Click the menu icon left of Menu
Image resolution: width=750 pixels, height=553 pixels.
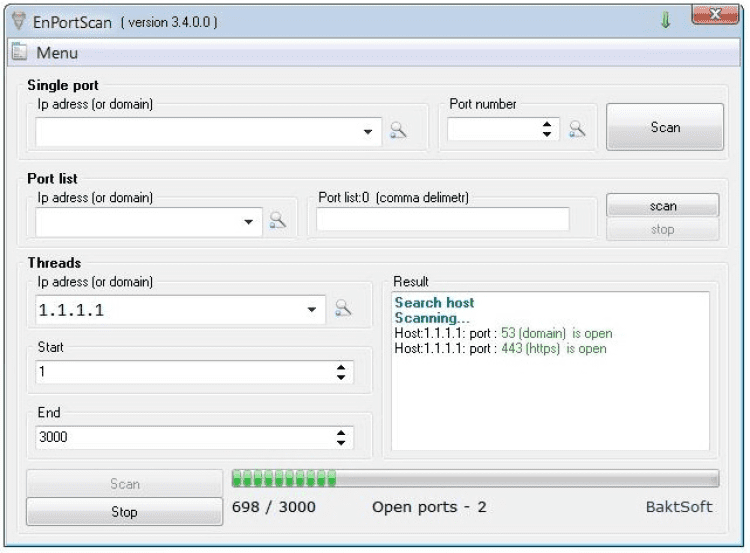pyautogui.click(x=19, y=52)
